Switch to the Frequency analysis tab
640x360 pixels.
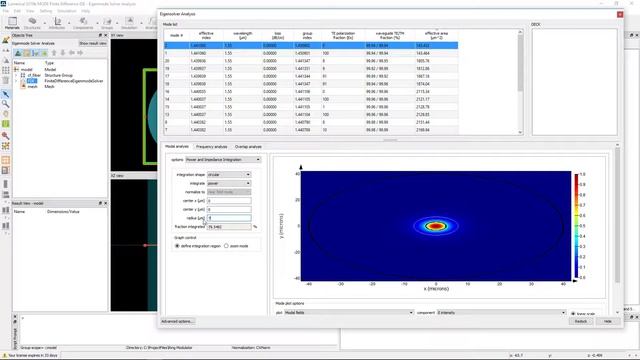point(211,147)
